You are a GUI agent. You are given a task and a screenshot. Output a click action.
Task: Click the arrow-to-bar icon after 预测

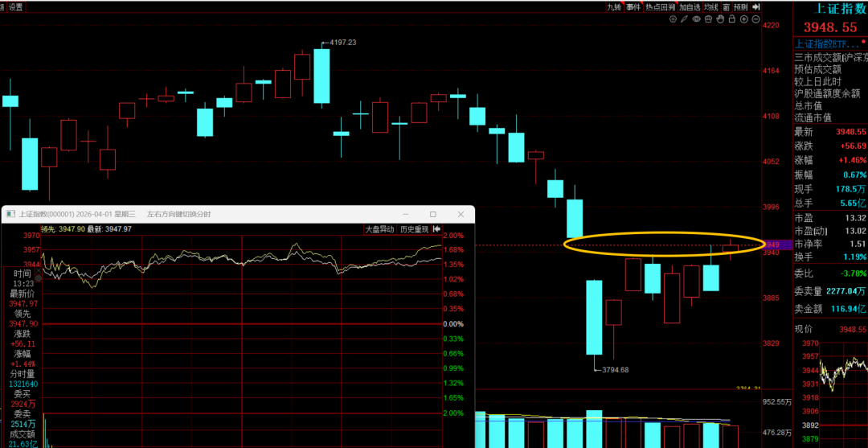click(x=756, y=7)
